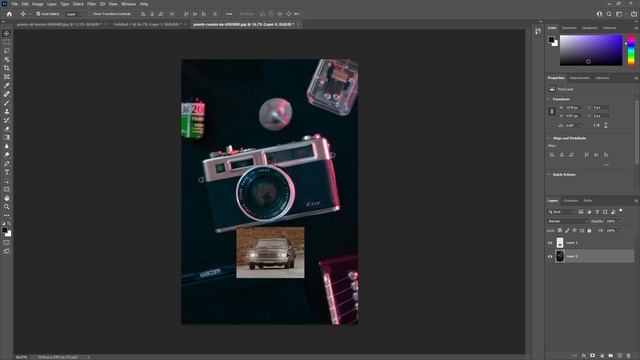Filter layers by type (T icon)
This screenshot has height=360, width=640.
pyautogui.click(x=597, y=212)
